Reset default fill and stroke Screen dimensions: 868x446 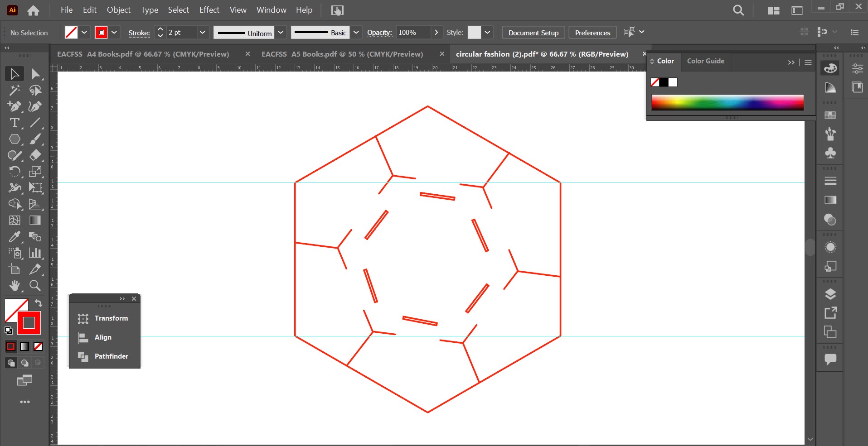pos(9,331)
